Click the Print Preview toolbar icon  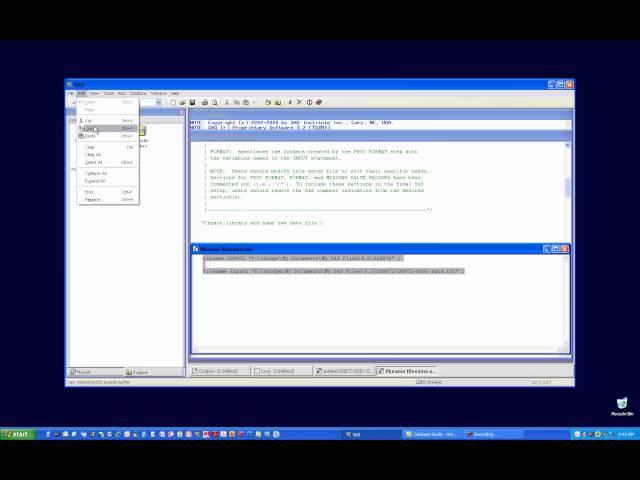[215, 102]
